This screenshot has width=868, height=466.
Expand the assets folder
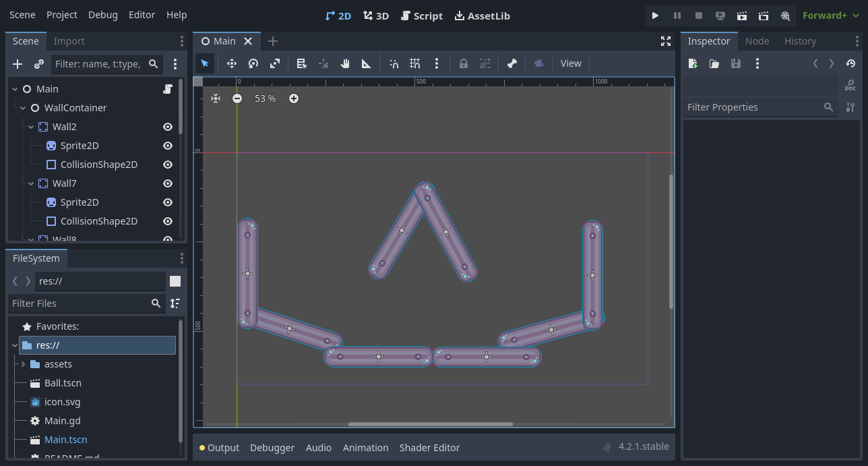(23, 364)
